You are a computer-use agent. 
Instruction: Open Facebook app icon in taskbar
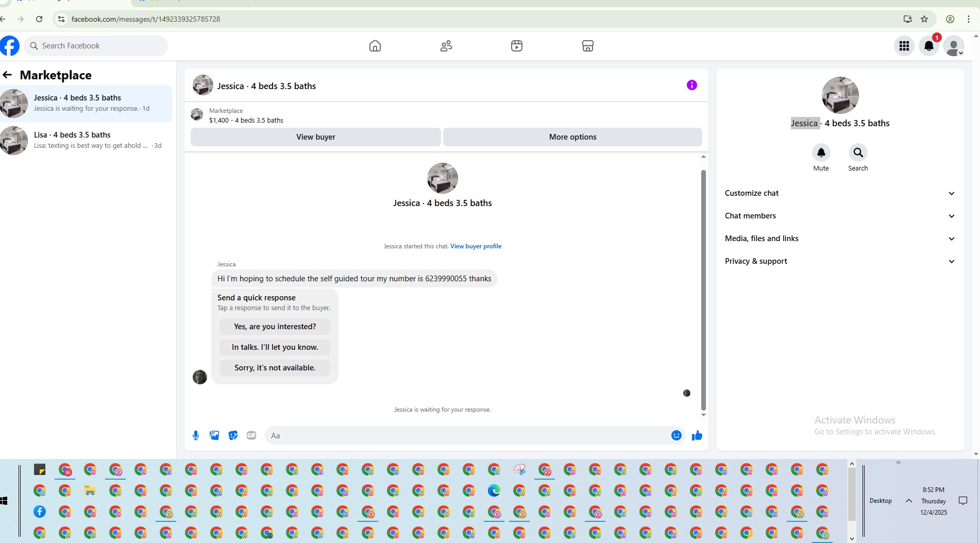40,512
